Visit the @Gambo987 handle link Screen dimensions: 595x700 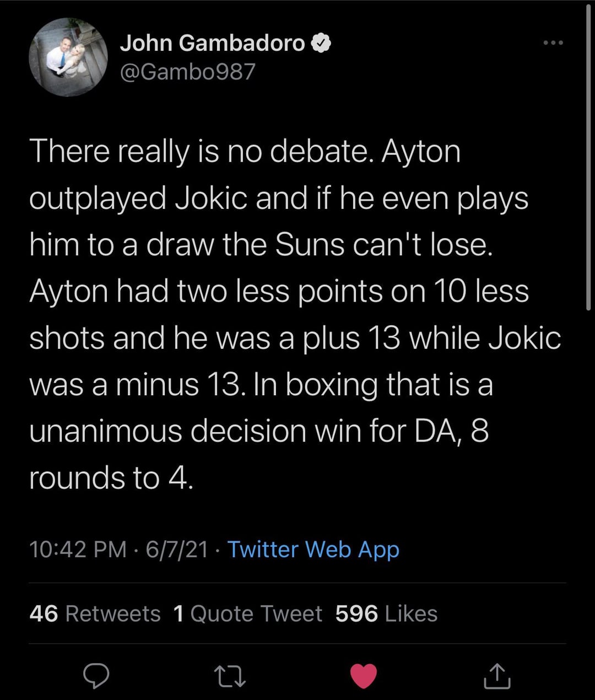(x=187, y=72)
